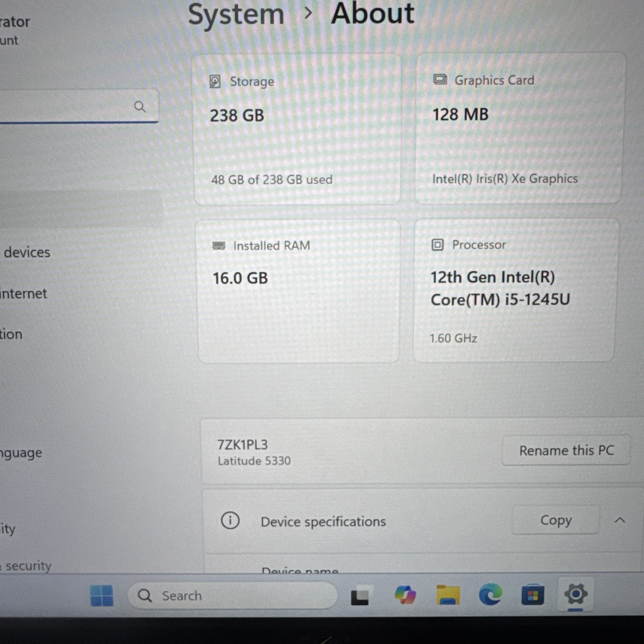This screenshot has height=644, width=644.
Task: Click Rename this PC button
Action: pyautogui.click(x=566, y=450)
